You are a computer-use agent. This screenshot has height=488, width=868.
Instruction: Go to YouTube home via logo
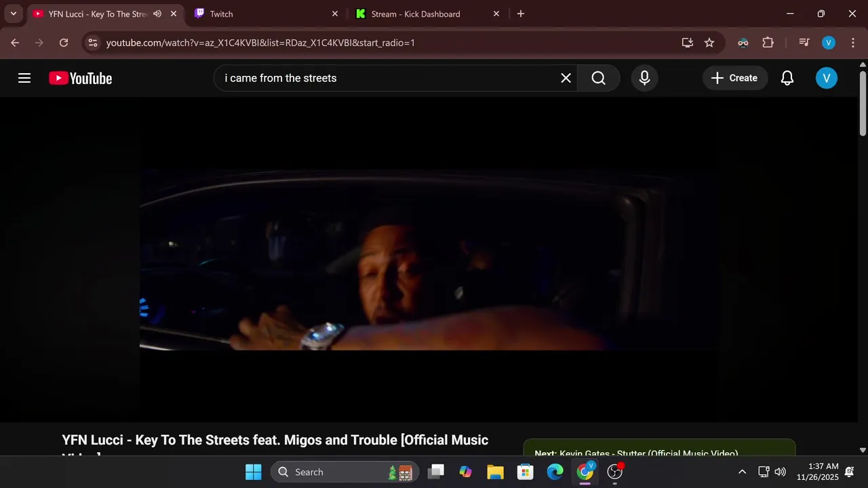(x=80, y=78)
